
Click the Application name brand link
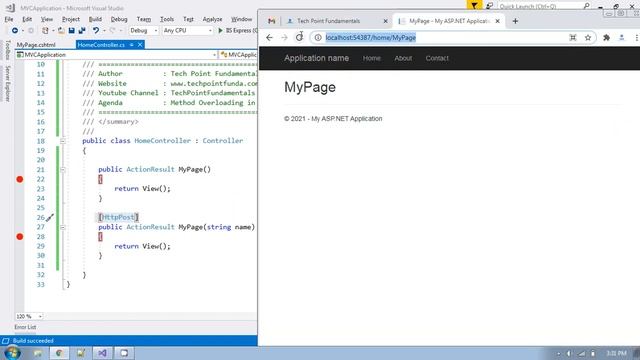pyautogui.click(x=316, y=58)
